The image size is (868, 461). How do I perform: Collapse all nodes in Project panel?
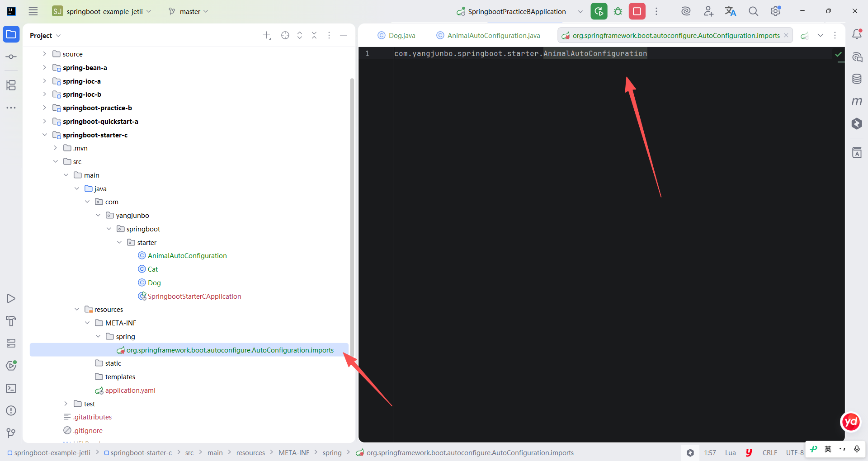(x=314, y=35)
